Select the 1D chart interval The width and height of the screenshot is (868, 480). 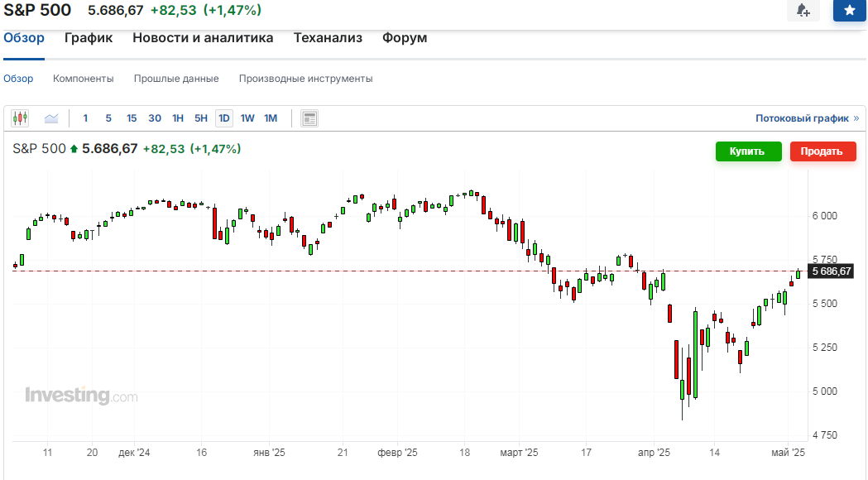pos(223,118)
